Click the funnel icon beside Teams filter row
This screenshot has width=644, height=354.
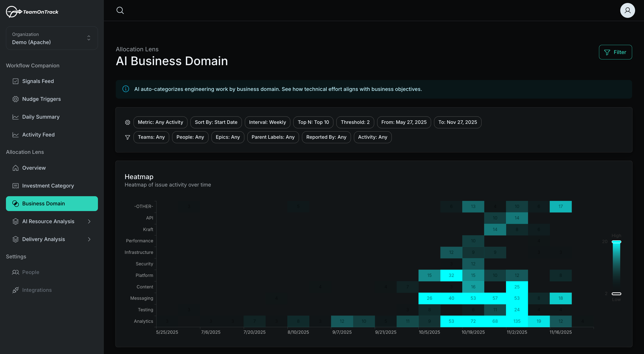coord(128,137)
